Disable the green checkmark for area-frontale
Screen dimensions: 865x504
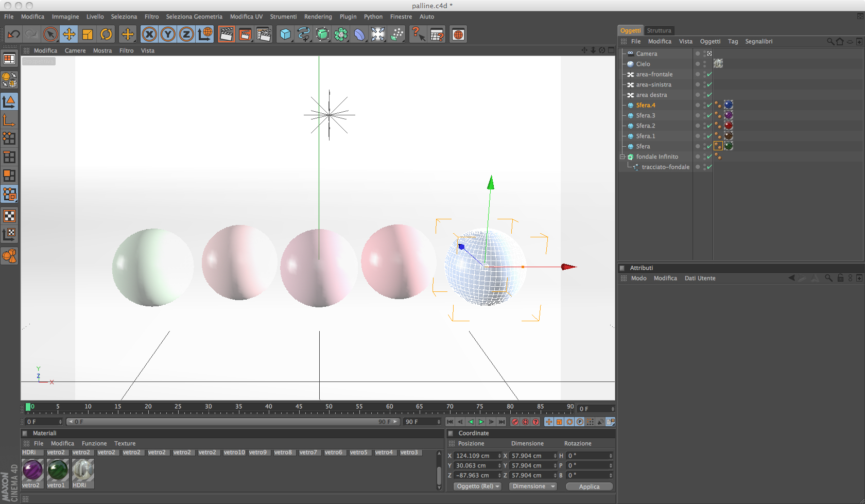(710, 74)
